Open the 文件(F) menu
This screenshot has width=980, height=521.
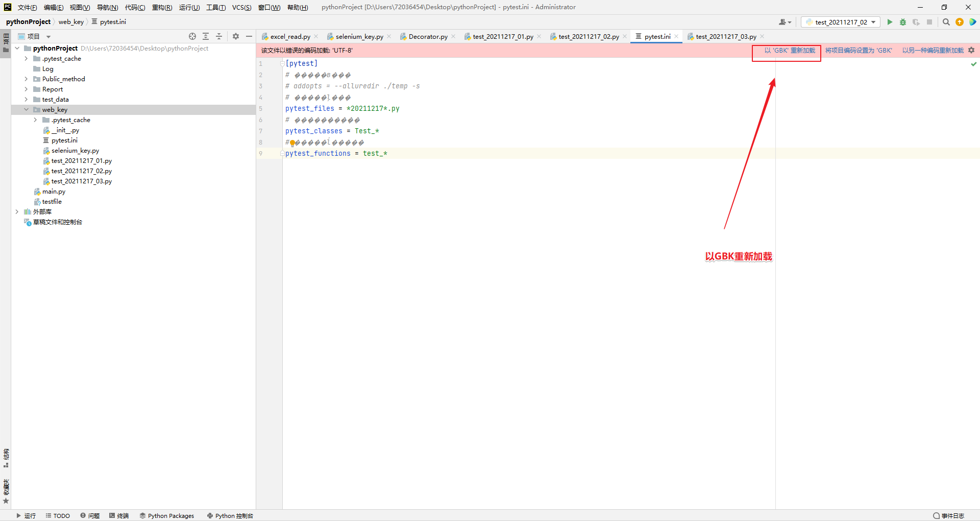[27, 7]
